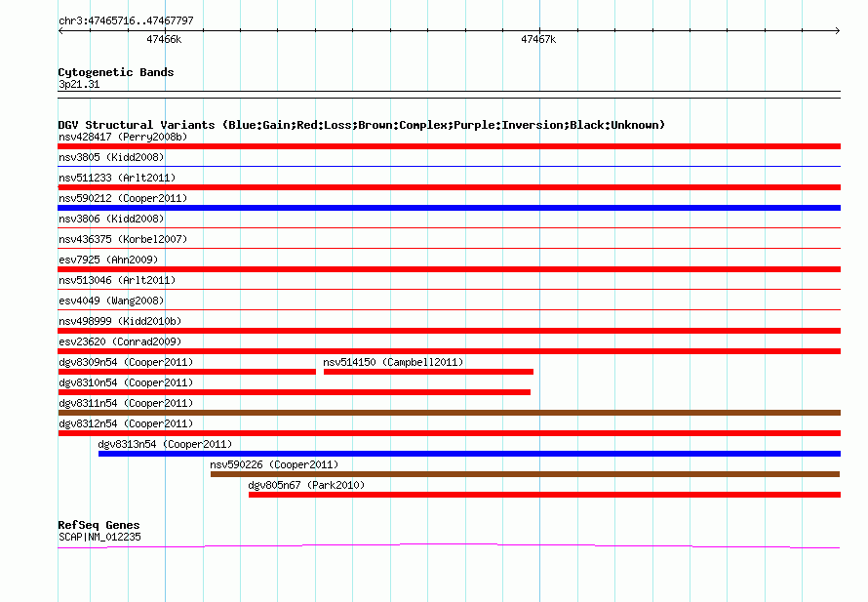Image resolution: width=868 pixels, height=602 pixels.
Task: Open esv4049 (Wang2008) variant label
Action: pyautogui.click(x=111, y=301)
